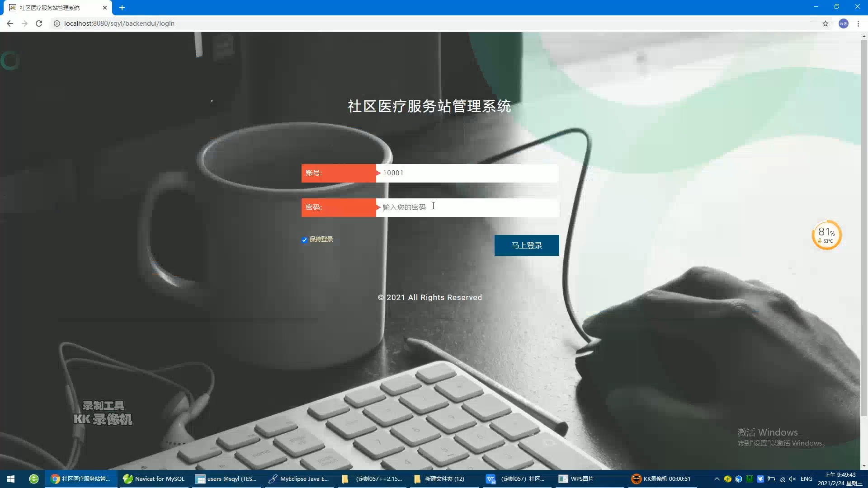
Task: Click the yellow plus tray icon
Action: pyautogui.click(x=727, y=479)
